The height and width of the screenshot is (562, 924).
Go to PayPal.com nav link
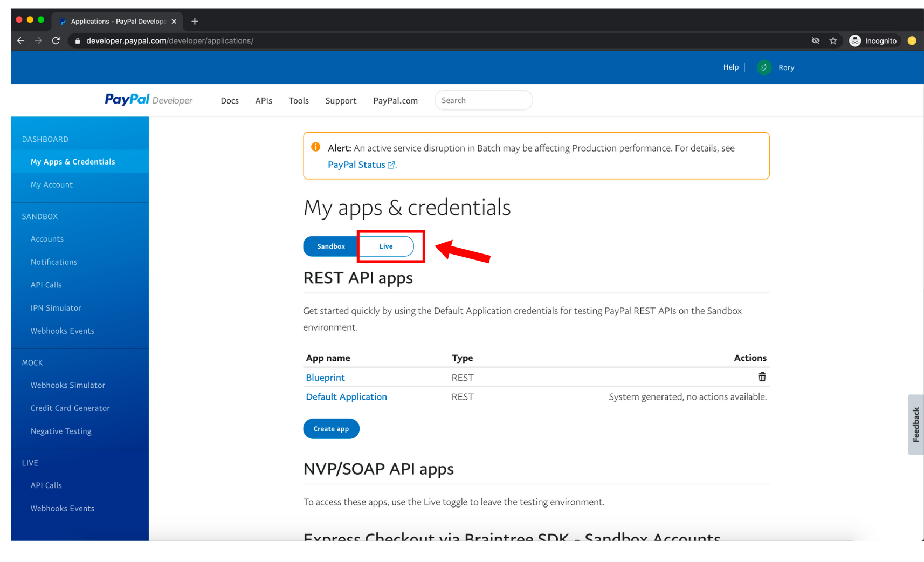coord(395,100)
